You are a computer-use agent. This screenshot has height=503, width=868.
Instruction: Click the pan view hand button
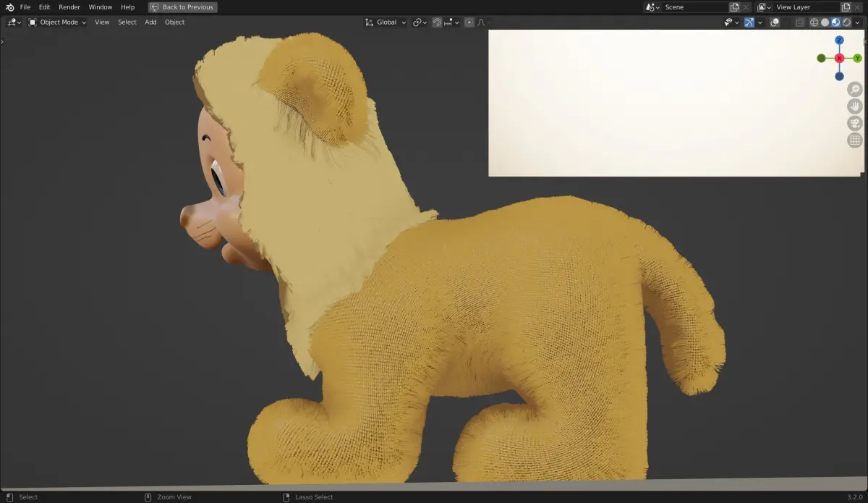(x=855, y=106)
